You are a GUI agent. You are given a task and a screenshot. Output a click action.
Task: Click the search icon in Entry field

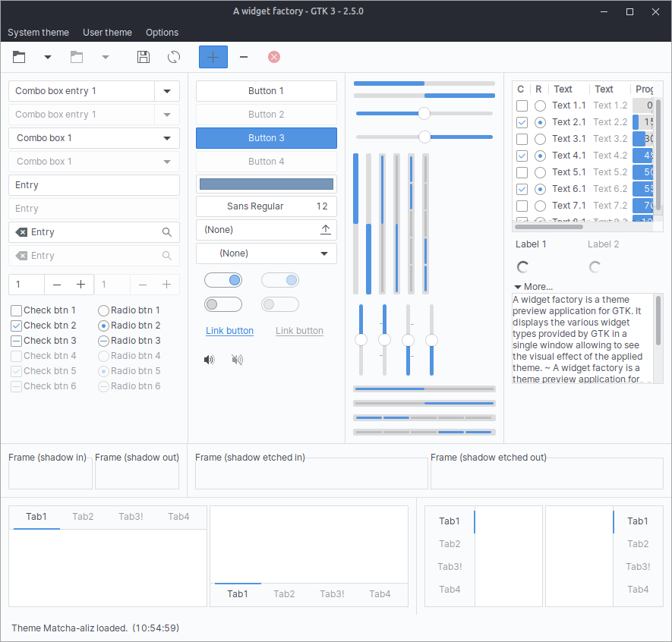[167, 232]
